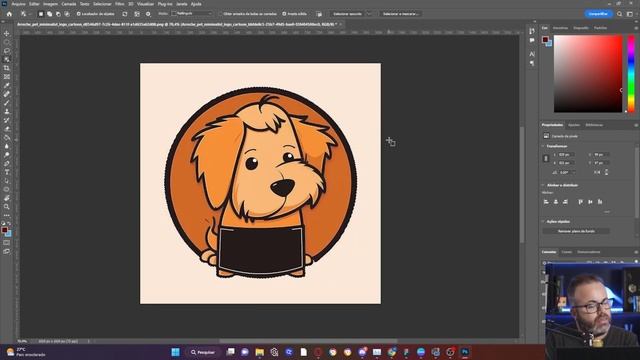Select the Pen tool
Image resolution: width=640 pixels, height=360 pixels.
pyautogui.click(x=7, y=163)
